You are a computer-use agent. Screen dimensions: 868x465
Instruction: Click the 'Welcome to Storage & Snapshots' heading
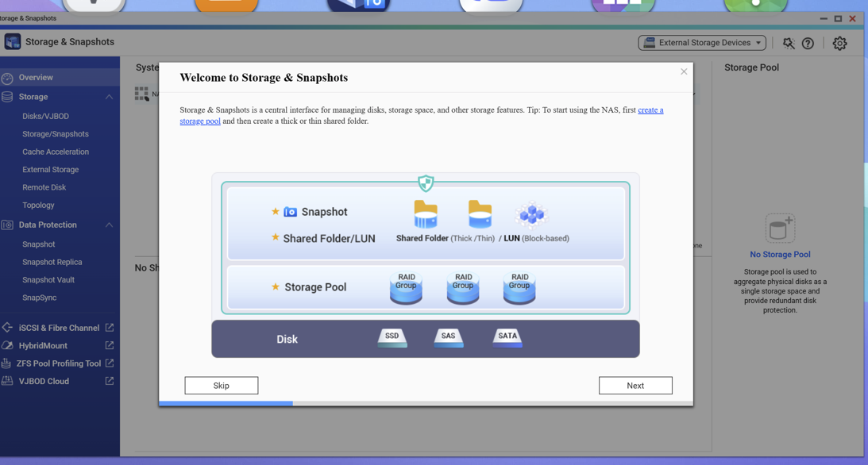coord(264,78)
